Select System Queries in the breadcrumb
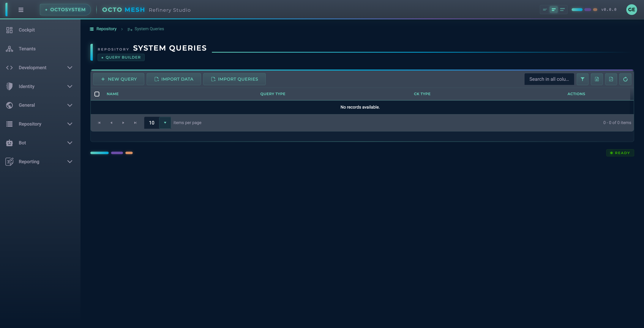This screenshot has height=328, width=644. point(149,29)
